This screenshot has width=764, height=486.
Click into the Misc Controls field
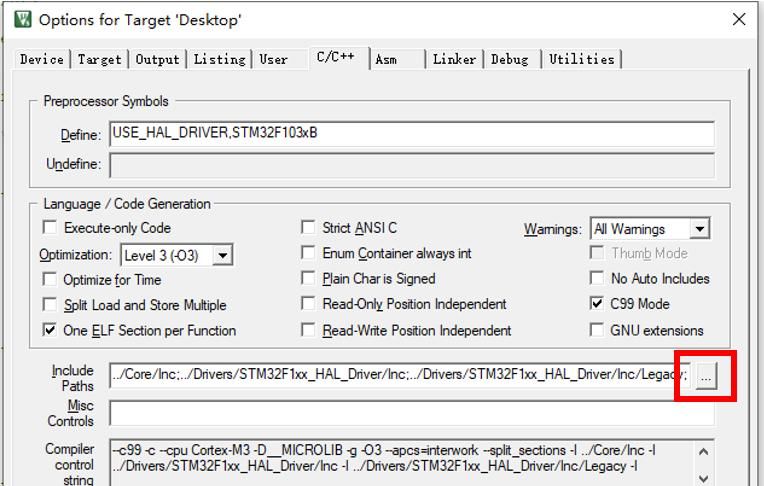click(411, 412)
